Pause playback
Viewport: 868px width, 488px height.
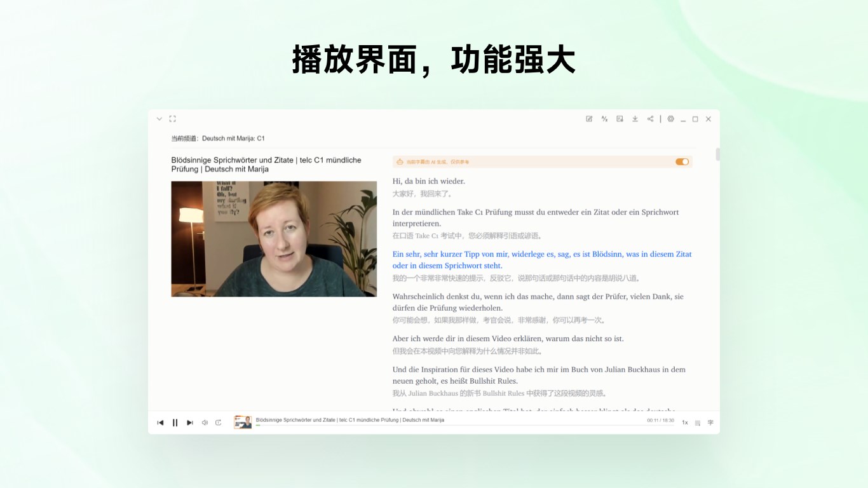(175, 423)
